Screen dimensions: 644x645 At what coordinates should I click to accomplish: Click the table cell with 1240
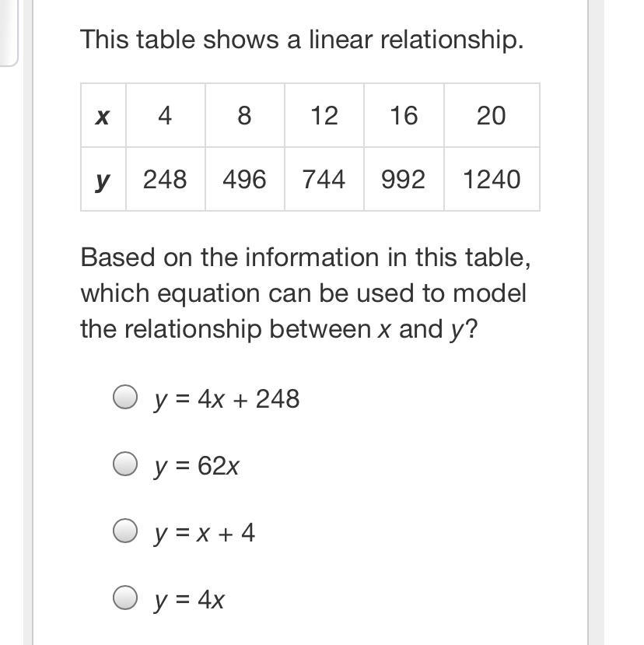click(492, 179)
